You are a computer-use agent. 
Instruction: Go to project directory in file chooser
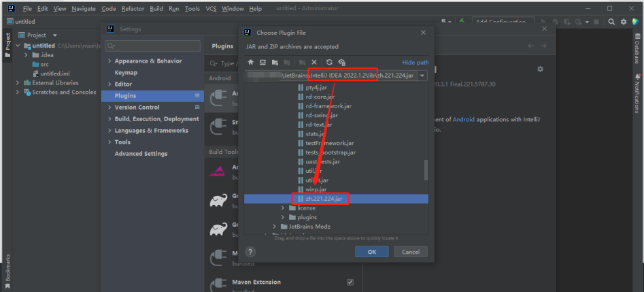click(x=275, y=62)
